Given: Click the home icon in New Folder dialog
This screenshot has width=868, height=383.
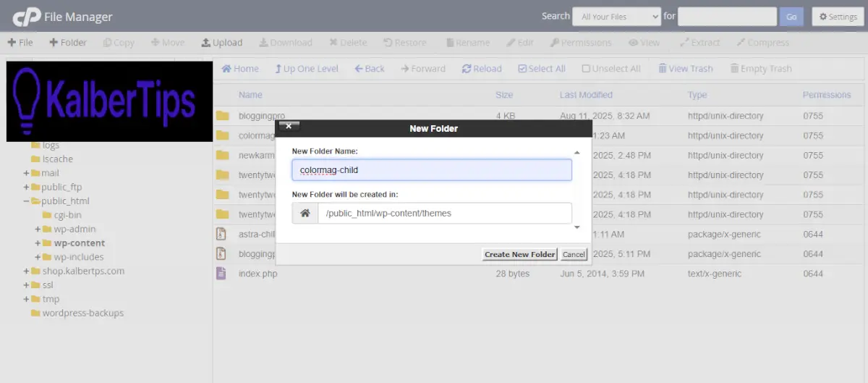Looking at the screenshot, I should [305, 214].
